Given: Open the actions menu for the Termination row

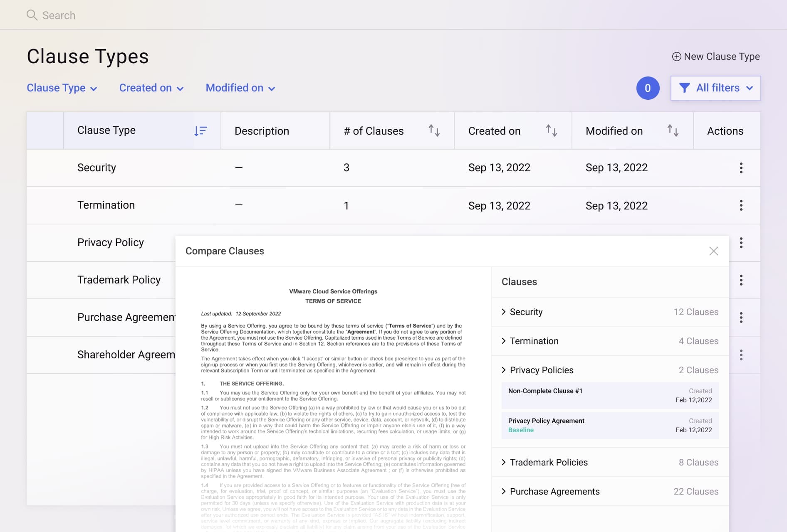Looking at the screenshot, I should (x=741, y=205).
